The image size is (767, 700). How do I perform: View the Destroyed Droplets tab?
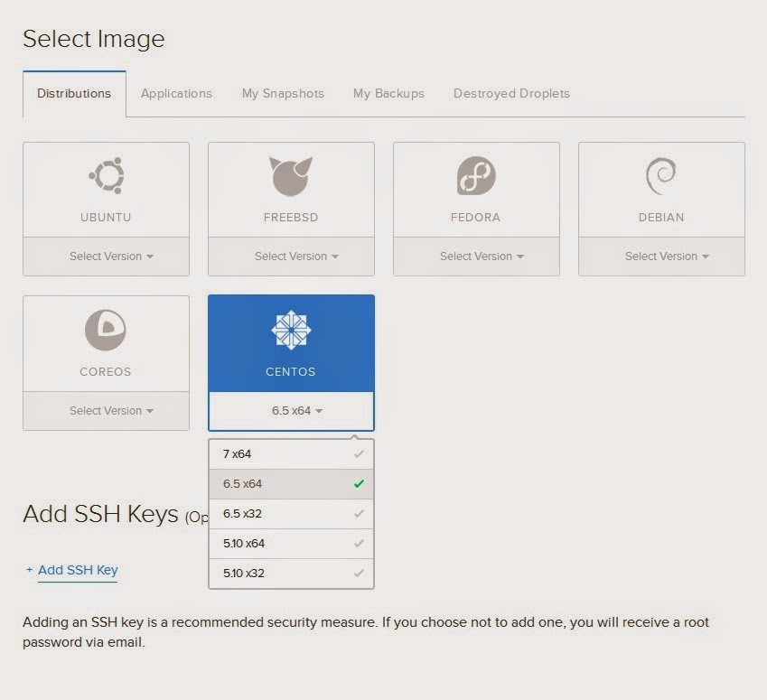coord(511,93)
